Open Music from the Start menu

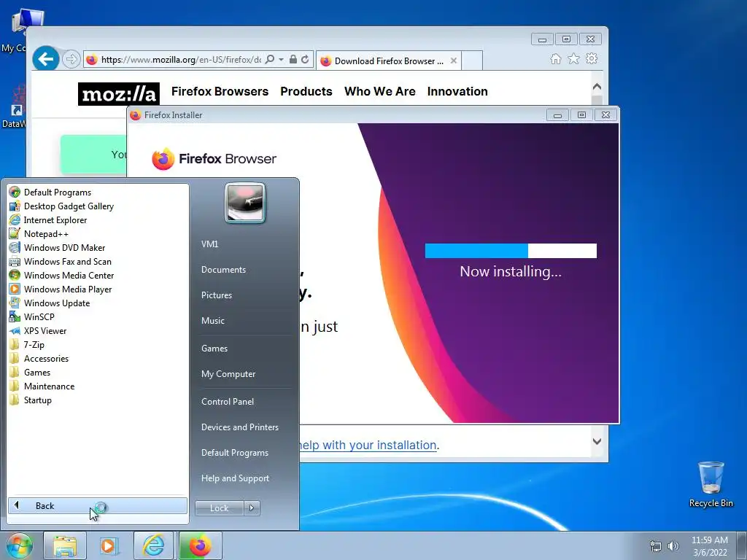[x=213, y=321]
